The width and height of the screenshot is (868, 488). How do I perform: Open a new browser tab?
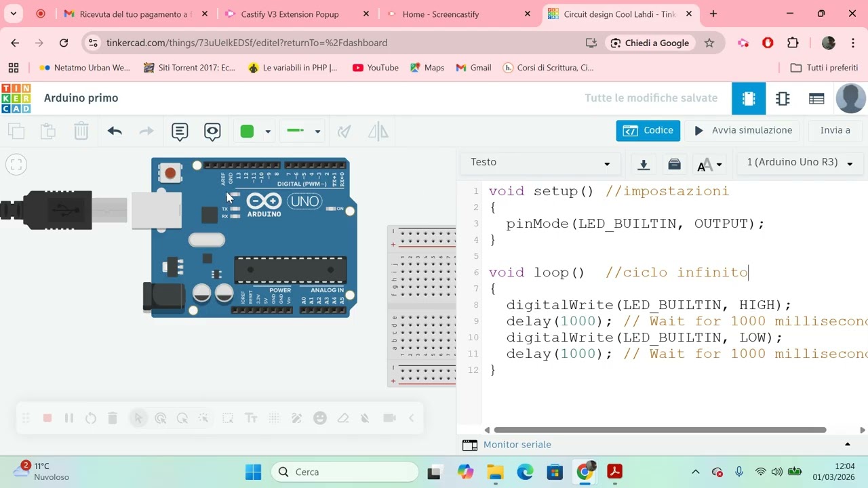click(x=713, y=14)
